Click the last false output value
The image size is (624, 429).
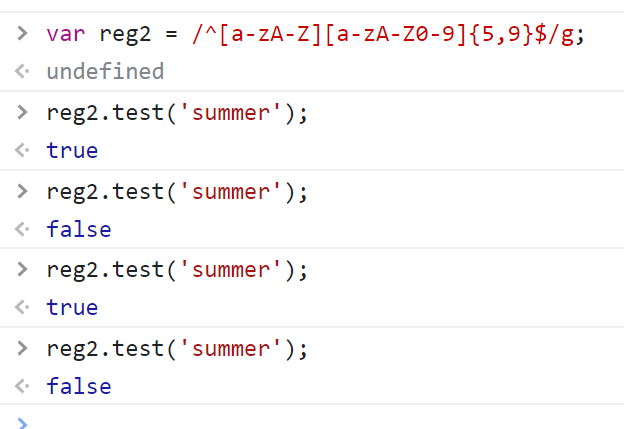[x=78, y=387]
